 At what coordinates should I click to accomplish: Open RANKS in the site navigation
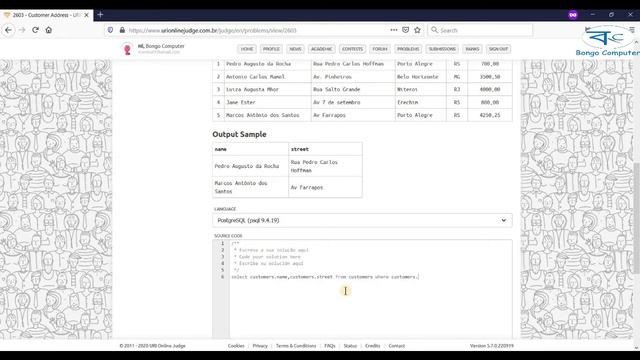[x=472, y=49]
